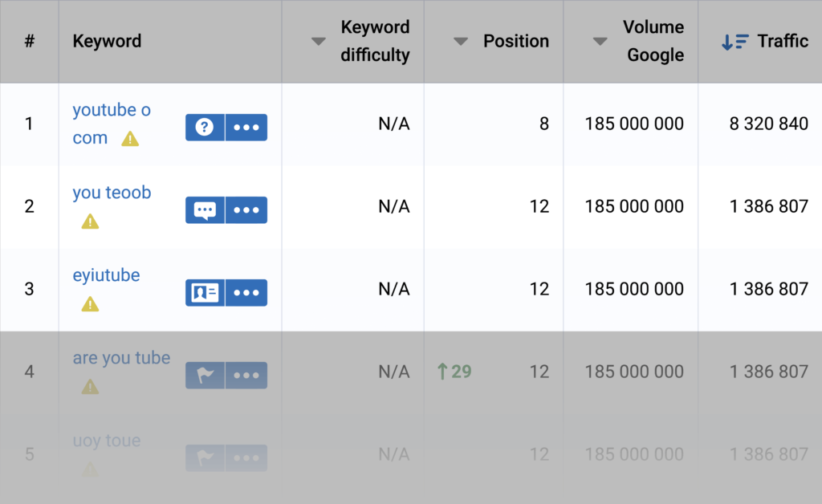Click the green up-29 position change
The height and width of the screenshot is (504, 822).
click(454, 372)
